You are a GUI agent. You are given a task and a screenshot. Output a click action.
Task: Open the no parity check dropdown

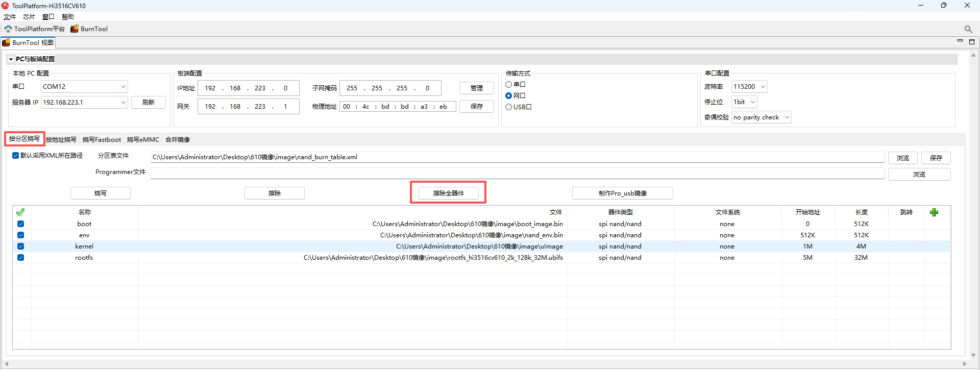pos(761,117)
